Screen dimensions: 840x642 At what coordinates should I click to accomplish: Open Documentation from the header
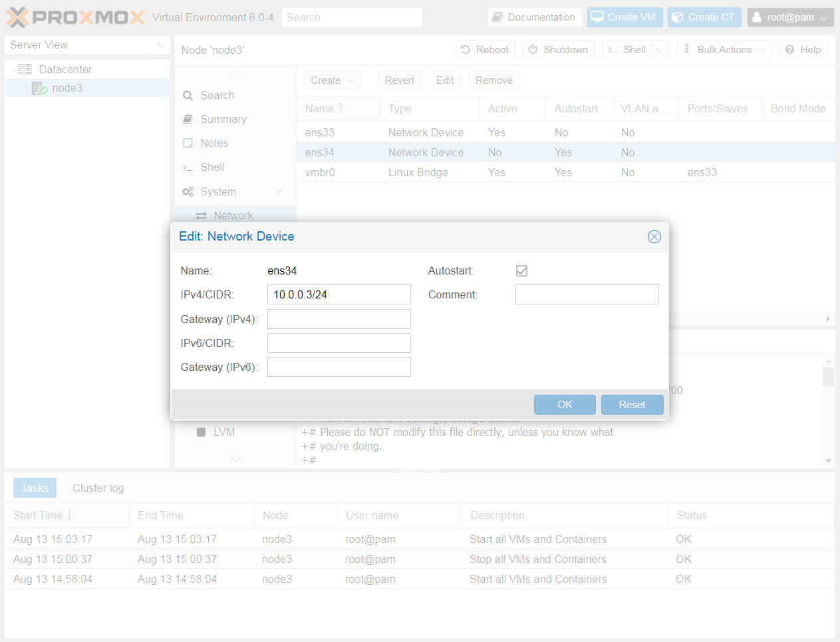[x=535, y=17]
